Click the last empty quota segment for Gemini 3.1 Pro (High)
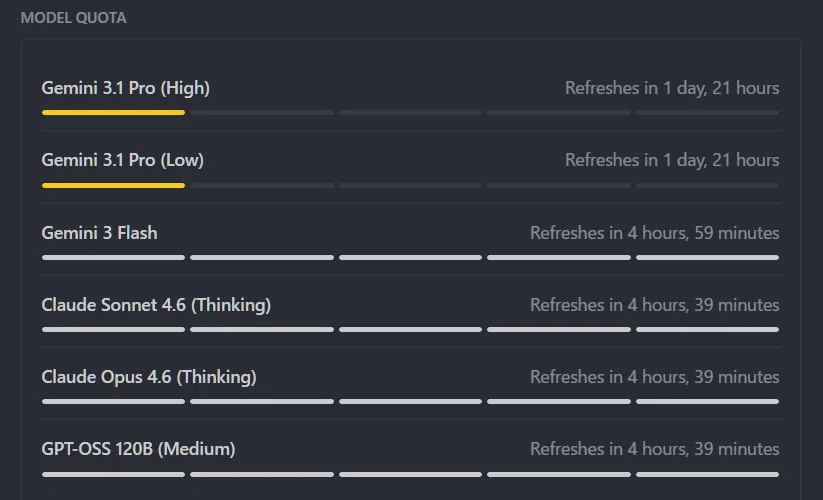Image resolution: width=823 pixels, height=500 pixels. [708, 112]
